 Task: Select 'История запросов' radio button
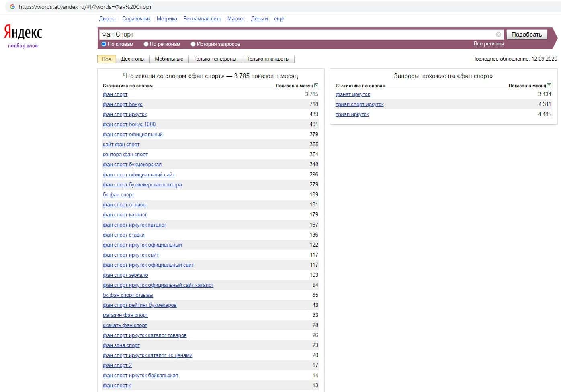point(193,44)
